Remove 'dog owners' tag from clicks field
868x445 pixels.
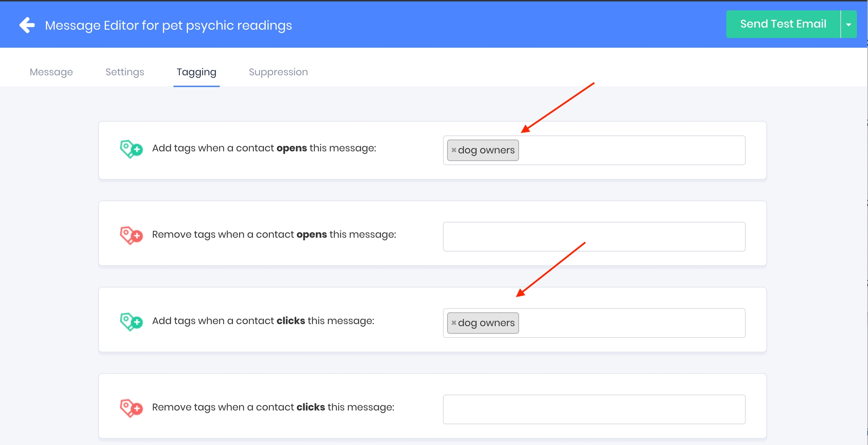(454, 323)
